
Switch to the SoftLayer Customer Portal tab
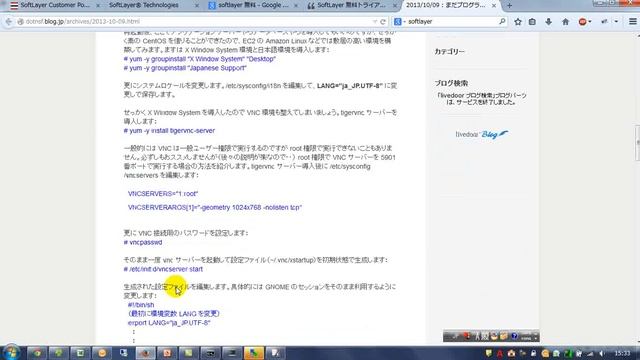pos(54,5)
